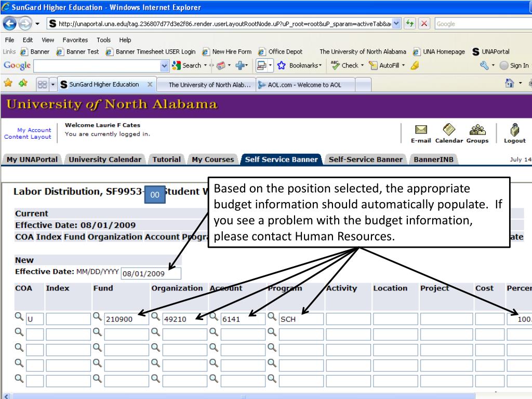The height and width of the screenshot is (399, 532).
Task: Switch to The University of North Alabama tab
Action: click(x=206, y=85)
